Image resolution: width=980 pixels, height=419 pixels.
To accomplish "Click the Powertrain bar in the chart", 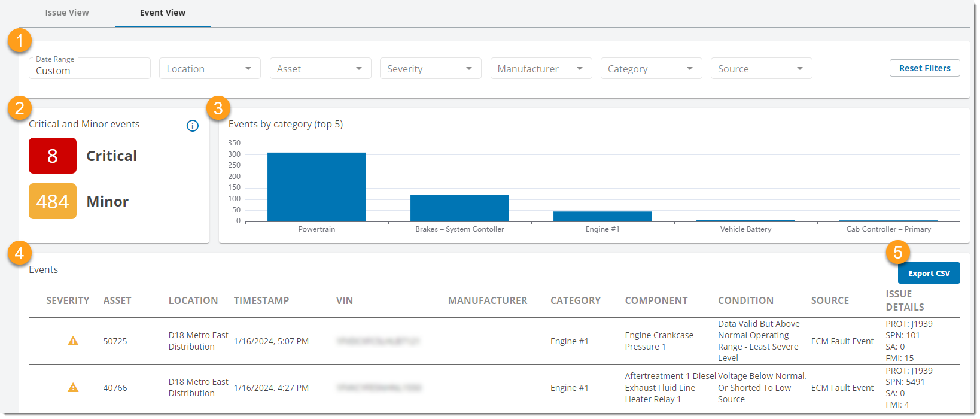I will 316,187.
